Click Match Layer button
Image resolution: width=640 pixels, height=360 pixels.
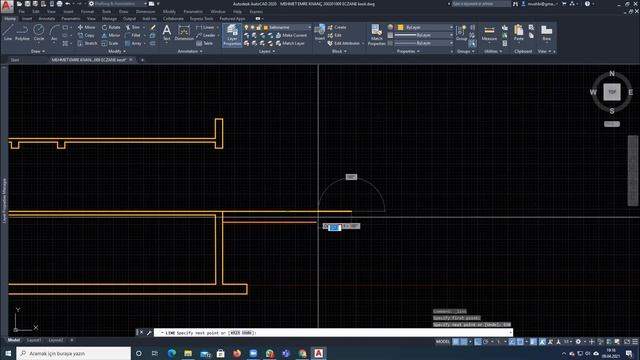(x=290, y=43)
